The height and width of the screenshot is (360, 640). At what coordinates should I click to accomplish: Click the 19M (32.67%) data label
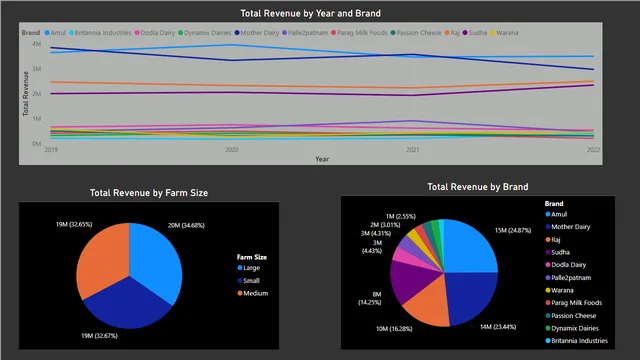[x=99, y=336]
